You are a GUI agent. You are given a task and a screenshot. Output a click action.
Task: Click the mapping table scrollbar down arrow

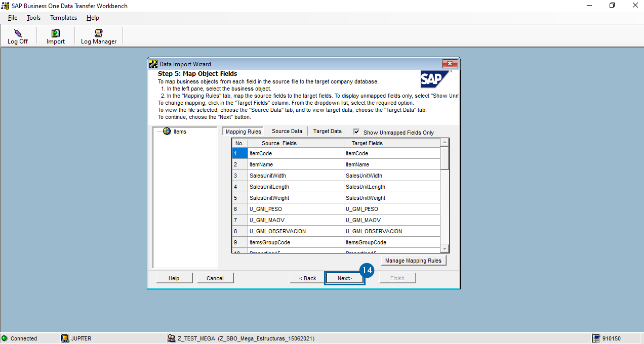(x=445, y=249)
